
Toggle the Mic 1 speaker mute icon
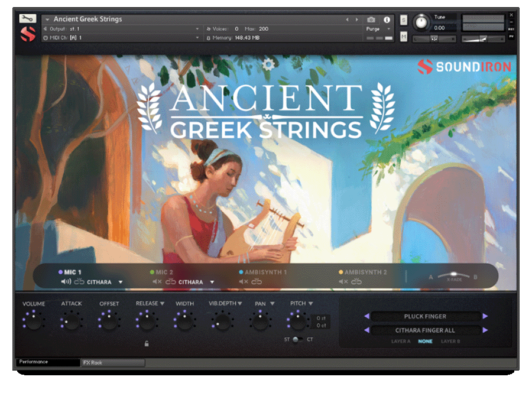click(66, 281)
